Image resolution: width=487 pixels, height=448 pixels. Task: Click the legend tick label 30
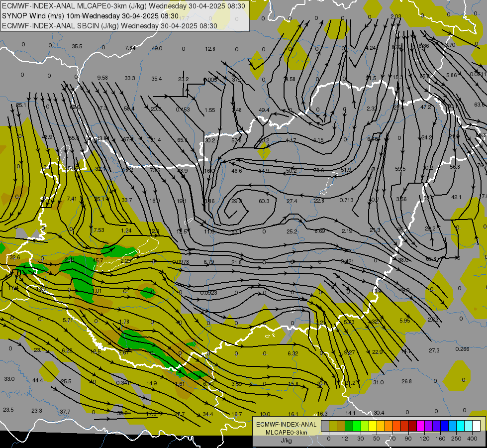[360, 439]
